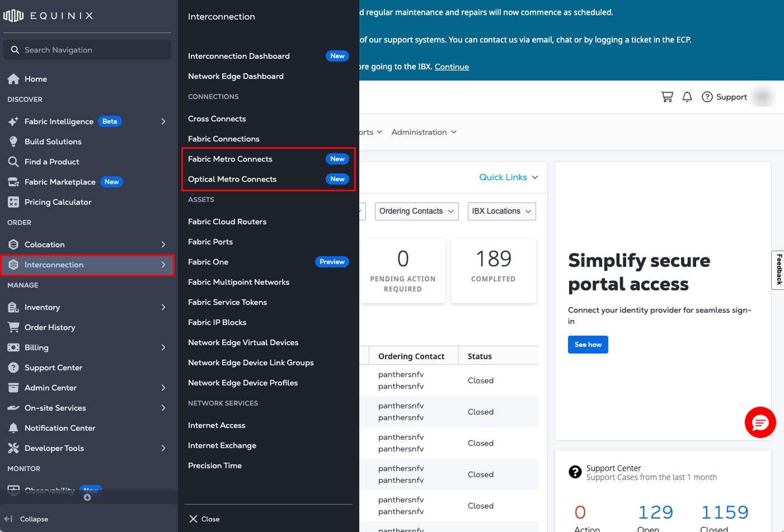Click the Support link in top bar
This screenshot has width=784, height=532.
click(x=731, y=97)
